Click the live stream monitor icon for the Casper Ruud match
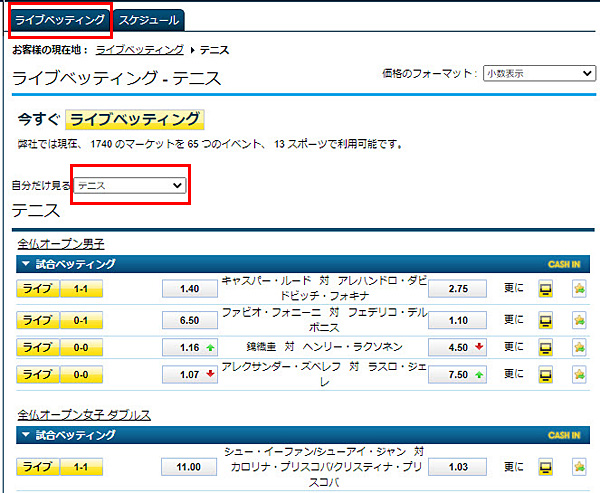 coord(545,289)
